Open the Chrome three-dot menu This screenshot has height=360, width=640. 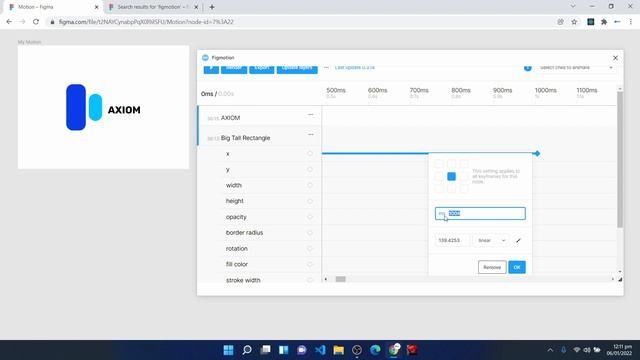point(631,22)
